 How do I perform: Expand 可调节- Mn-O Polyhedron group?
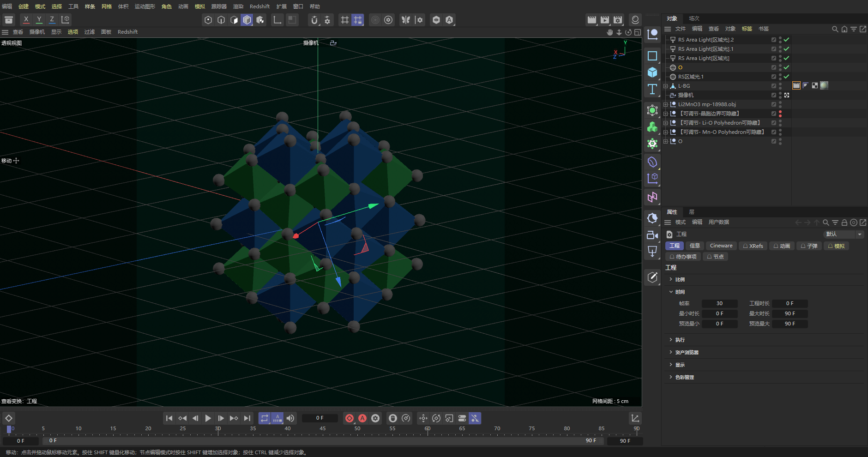665,132
